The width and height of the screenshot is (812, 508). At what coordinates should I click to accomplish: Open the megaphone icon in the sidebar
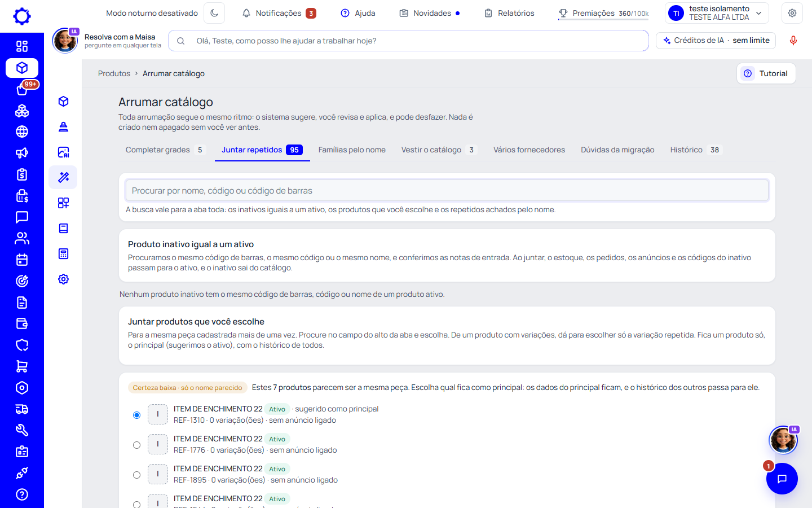[22, 153]
